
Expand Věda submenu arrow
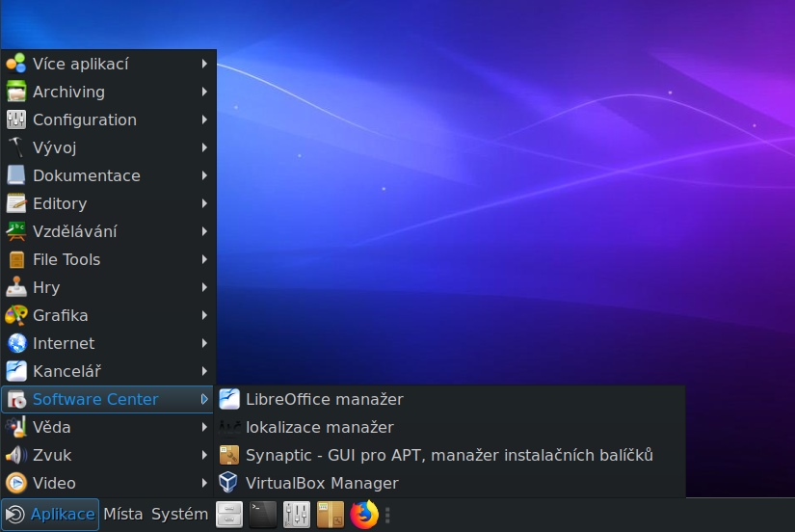point(204,427)
